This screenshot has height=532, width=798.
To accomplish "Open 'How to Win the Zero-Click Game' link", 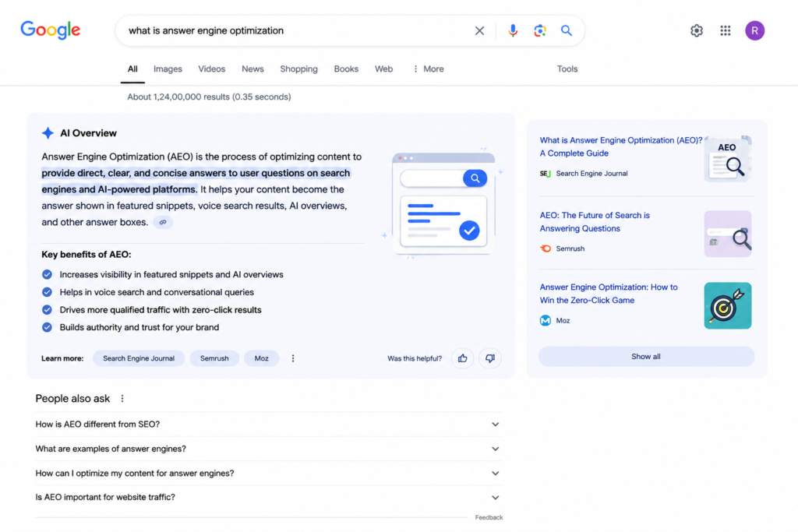I will (609, 294).
